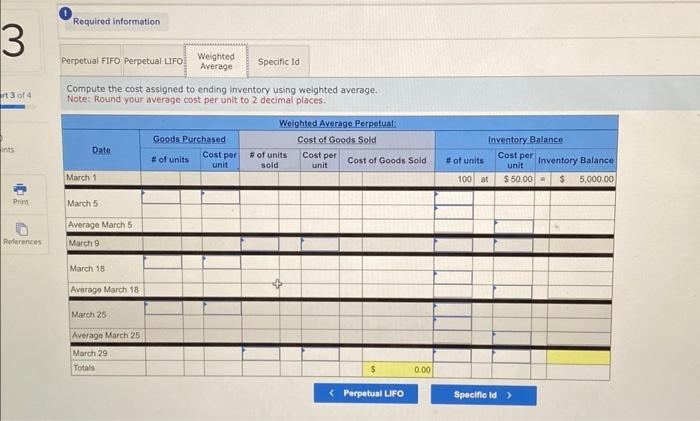Click the March 1 row label
Viewport: 700px width, 421px height.
[x=81, y=178]
